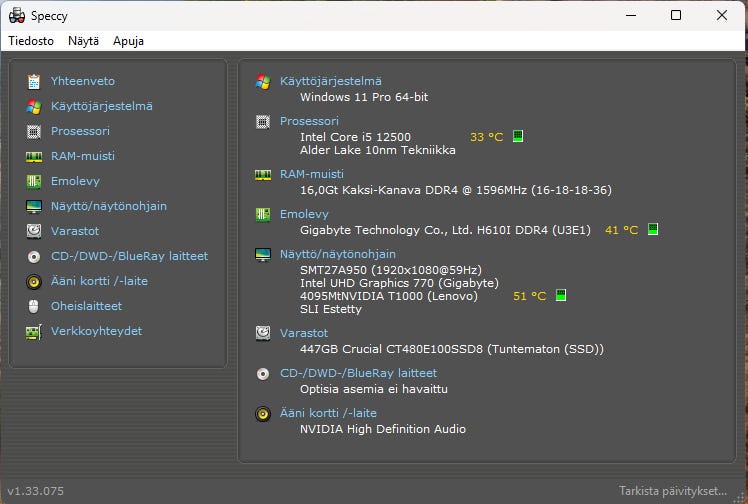748x504 pixels.
Task: Open the Prosessori heading link in summary
Action: coord(309,121)
